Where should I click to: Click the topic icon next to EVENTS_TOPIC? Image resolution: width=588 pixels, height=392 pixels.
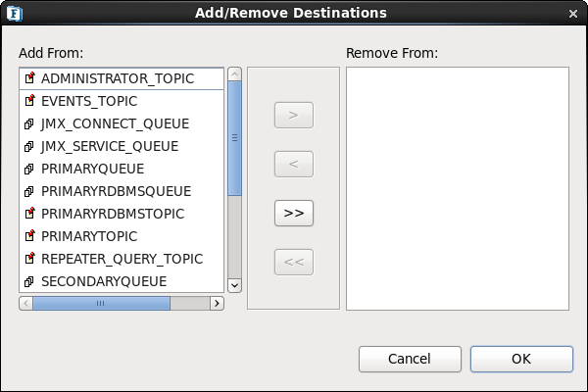pyautogui.click(x=30, y=101)
